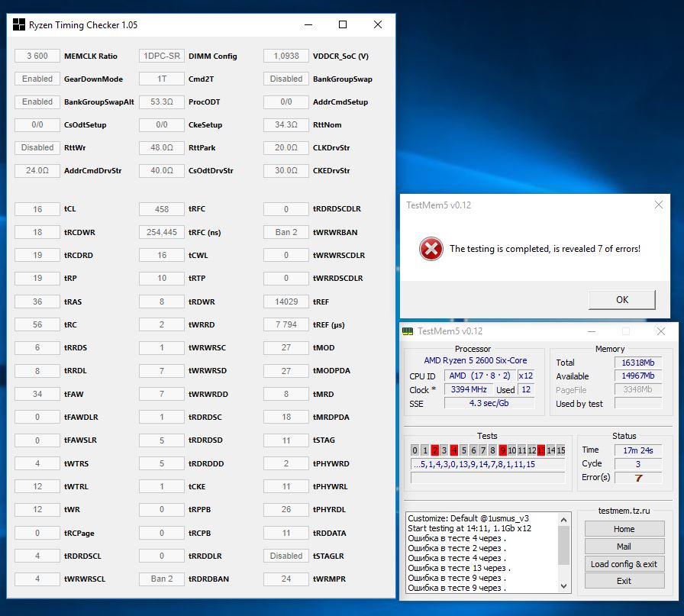Click the DIMM Config 1DPC-SR field
Screen dimensions: 684x616
pos(161,56)
